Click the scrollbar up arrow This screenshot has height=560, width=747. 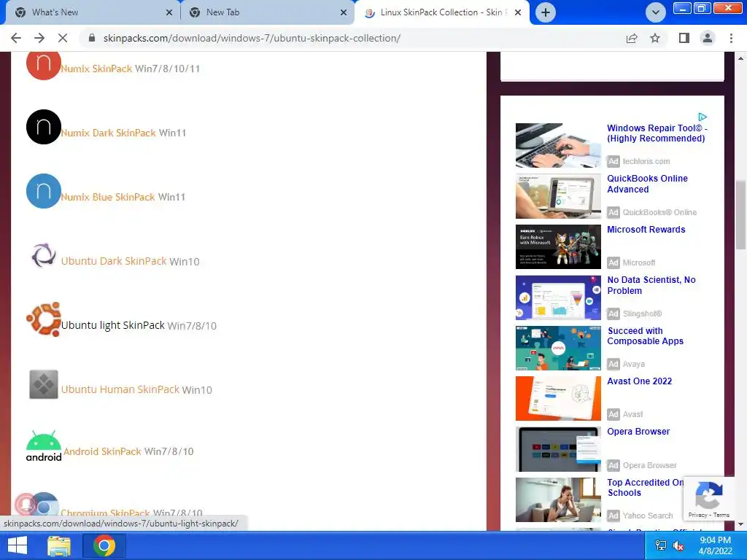pyautogui.click(x=740, y=58)
